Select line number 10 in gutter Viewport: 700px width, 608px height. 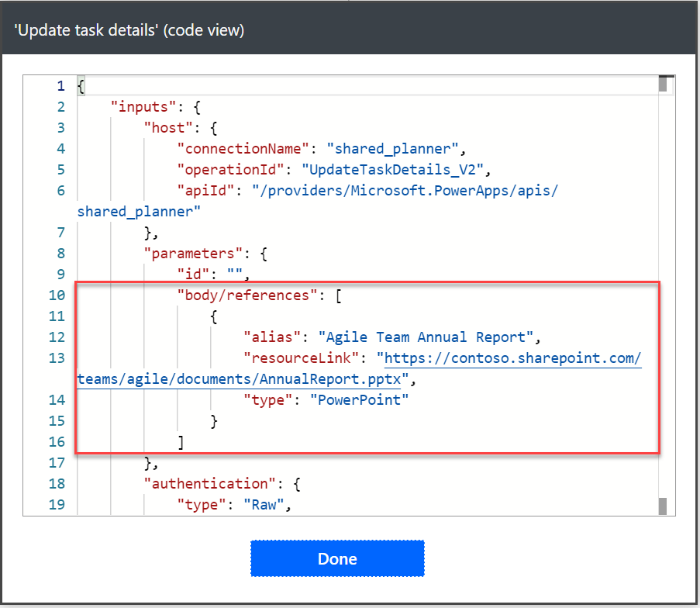[x=57, y=295]
